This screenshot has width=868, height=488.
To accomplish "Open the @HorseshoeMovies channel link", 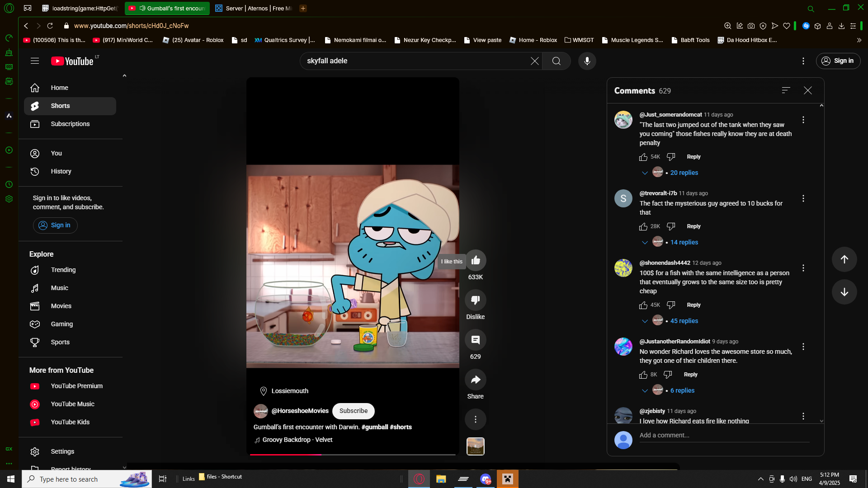I will (x=300, y=411).
